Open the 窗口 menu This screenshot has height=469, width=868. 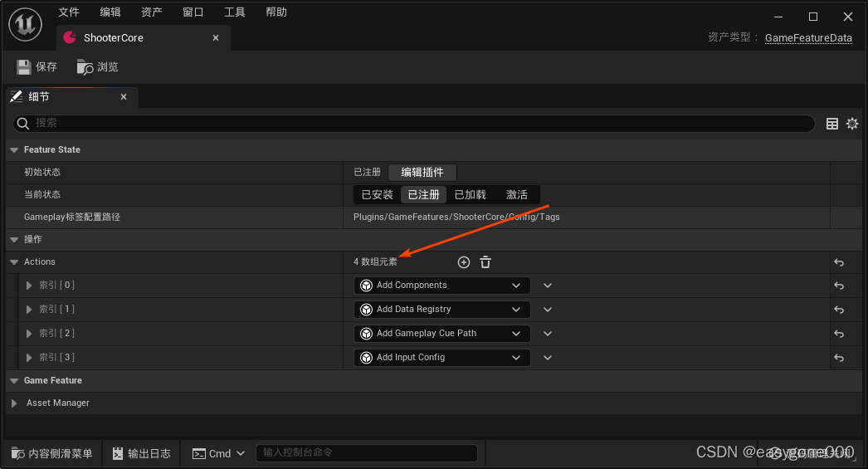(x=193, y=12)
